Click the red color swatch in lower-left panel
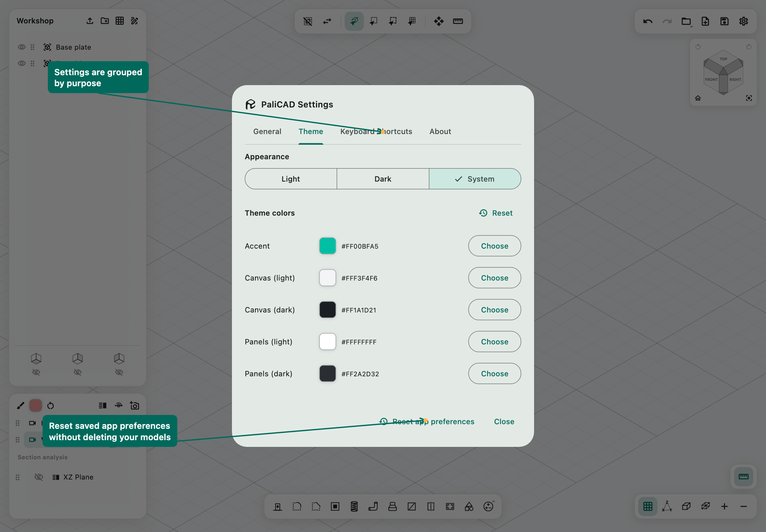The image size is (766, 532). pyautogui.click(x=35, y=405)
